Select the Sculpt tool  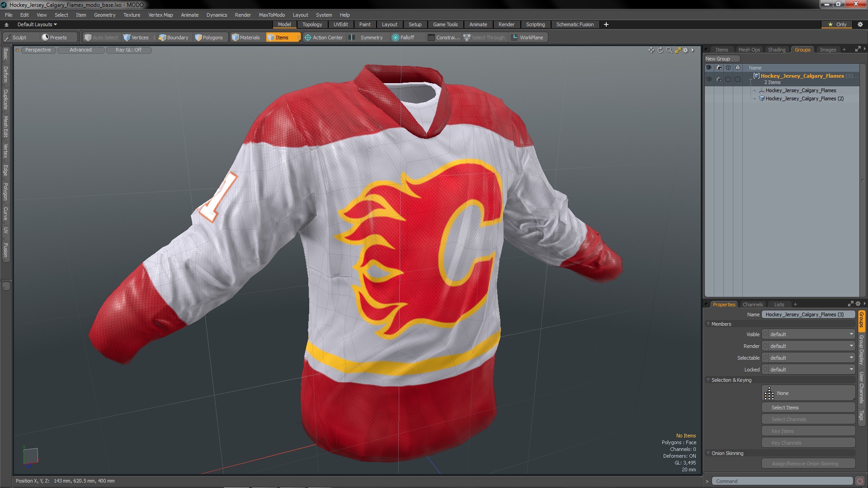(x=20, y=38)
